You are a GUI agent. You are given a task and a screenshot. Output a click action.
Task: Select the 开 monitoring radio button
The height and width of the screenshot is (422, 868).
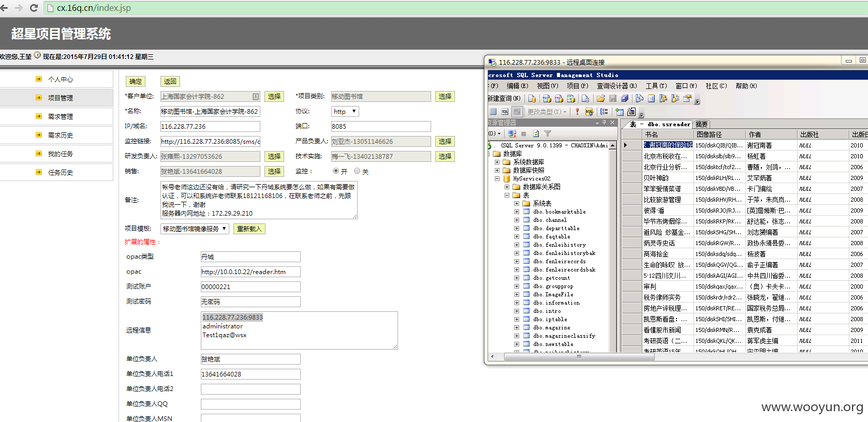click(x=336, y=171)
